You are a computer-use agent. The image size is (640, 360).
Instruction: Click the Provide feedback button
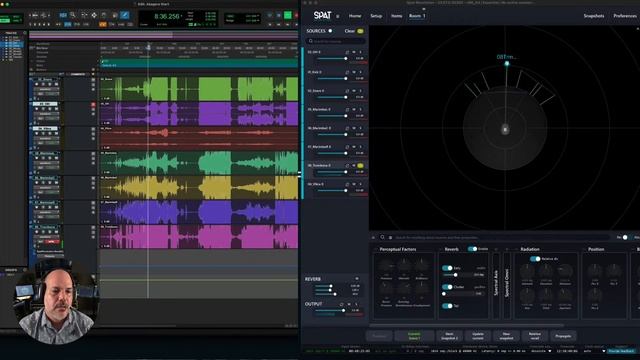pyautogui.click(x=621, y=351)
